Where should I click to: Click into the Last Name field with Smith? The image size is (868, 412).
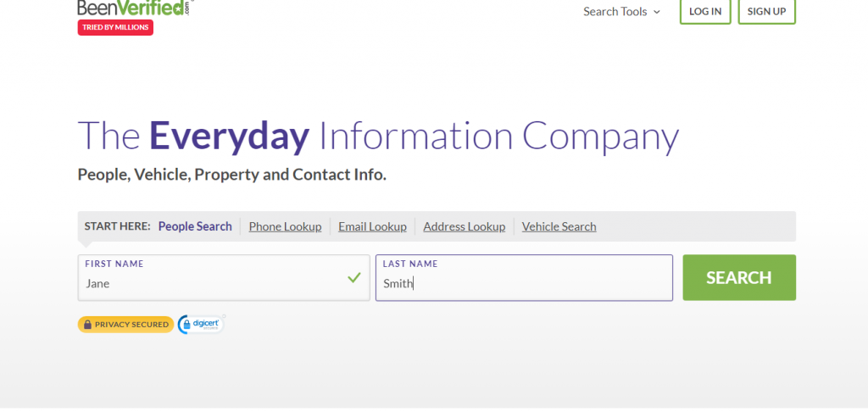524,284
